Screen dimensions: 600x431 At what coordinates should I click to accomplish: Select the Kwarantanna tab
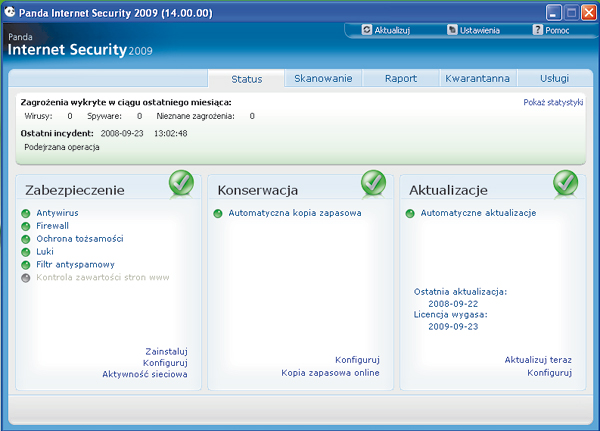[x=478, y=78]
